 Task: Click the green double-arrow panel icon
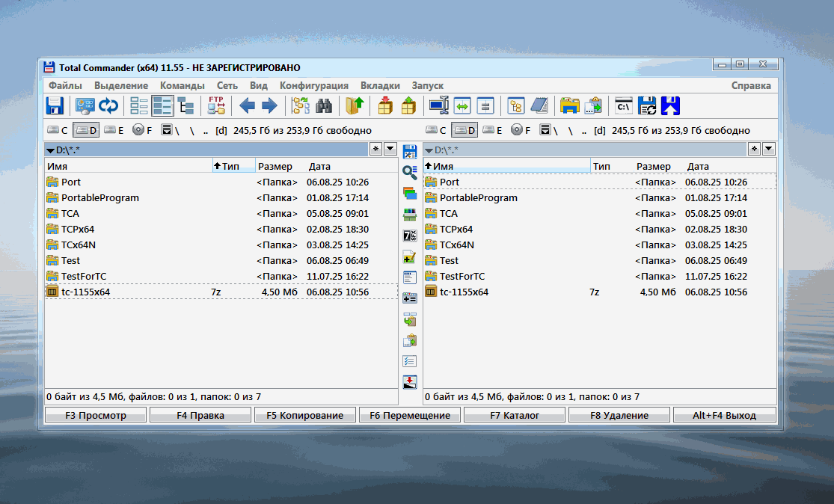tap(462, 105)
